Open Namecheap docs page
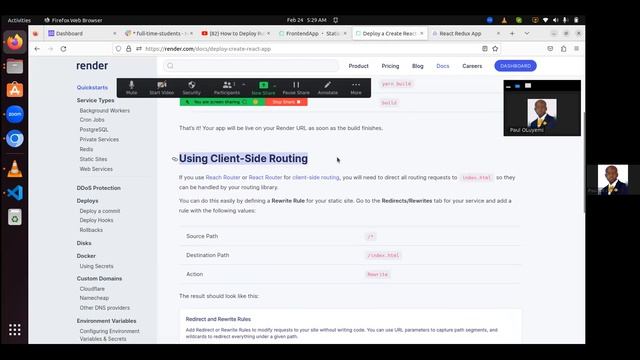 94,298
